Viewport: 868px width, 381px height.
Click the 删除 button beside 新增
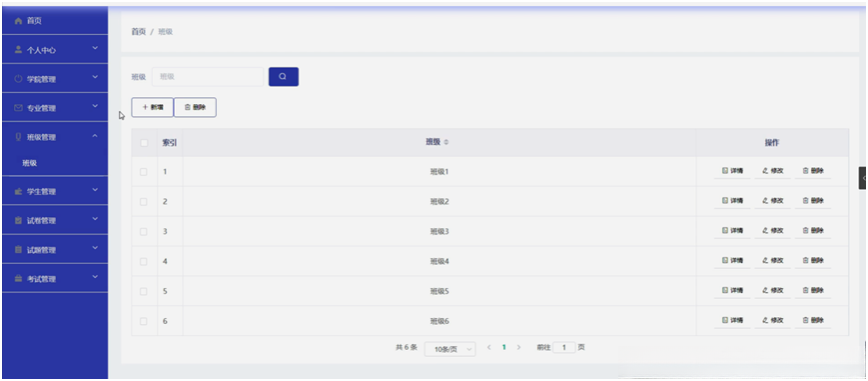(x=195, y=108)
